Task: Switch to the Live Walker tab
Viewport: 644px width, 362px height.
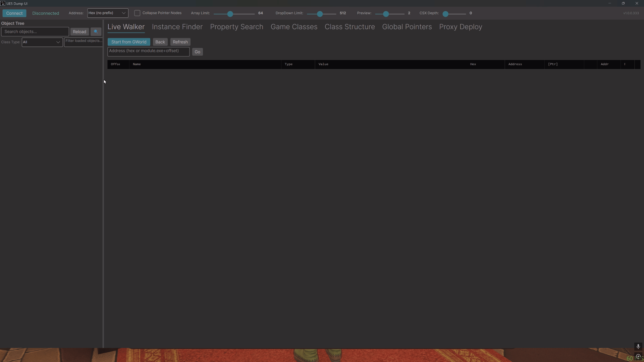Action: click(126, 27)
